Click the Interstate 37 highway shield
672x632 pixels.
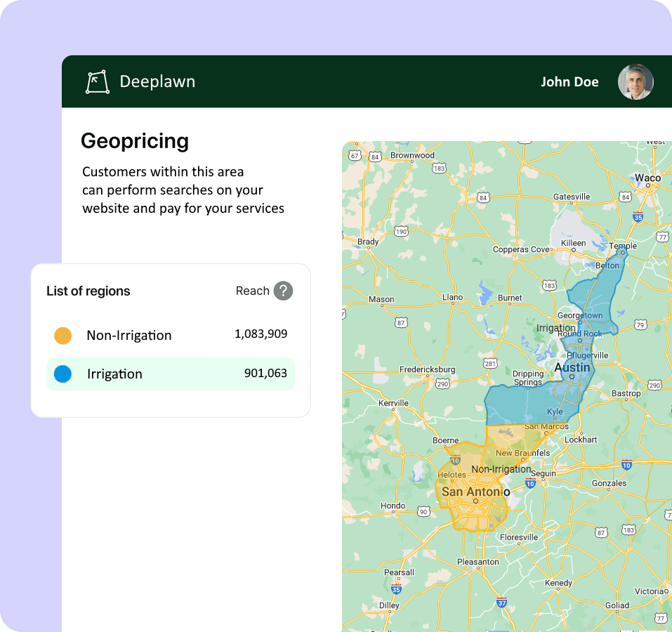point(501,602)
